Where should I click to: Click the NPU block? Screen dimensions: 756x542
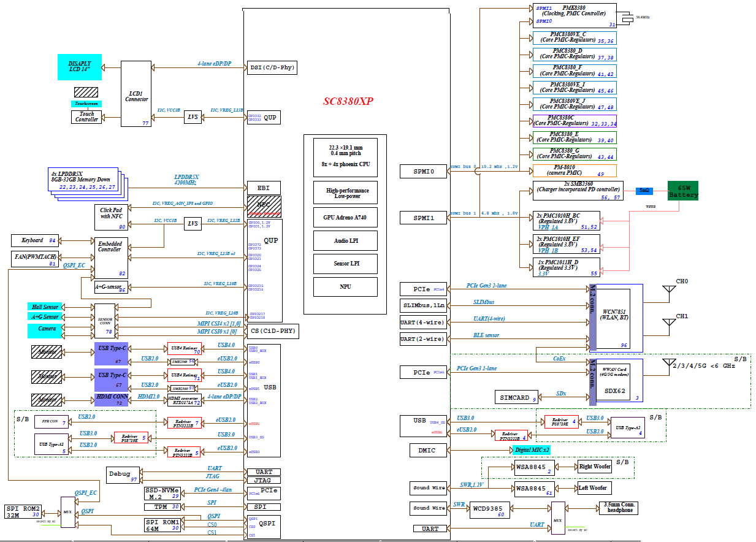click(x=345, y=286)
